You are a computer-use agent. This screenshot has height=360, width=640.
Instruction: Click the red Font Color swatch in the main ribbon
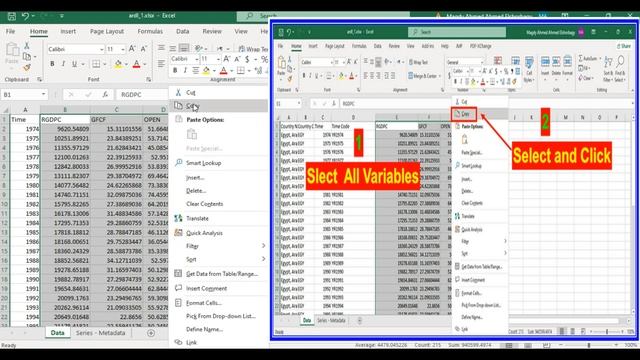(136, 64)
